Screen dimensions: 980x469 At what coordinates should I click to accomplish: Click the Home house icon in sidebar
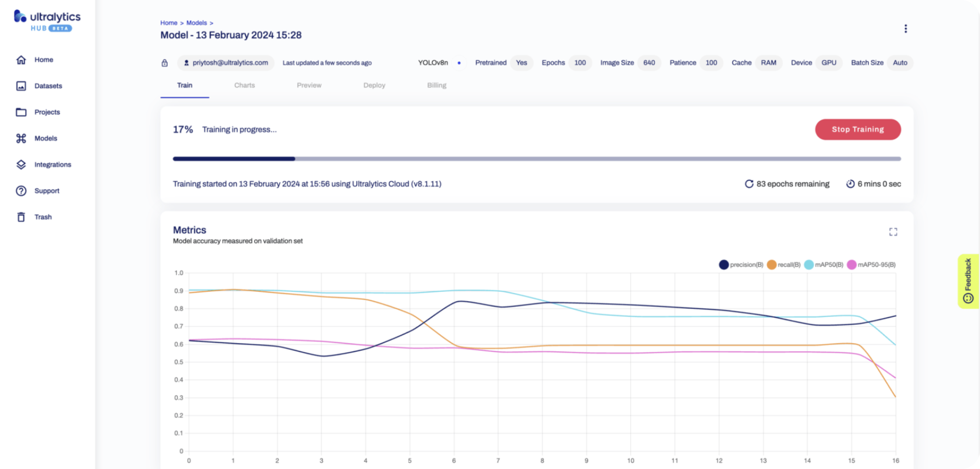pyautogui.click(x=21, y=60)
